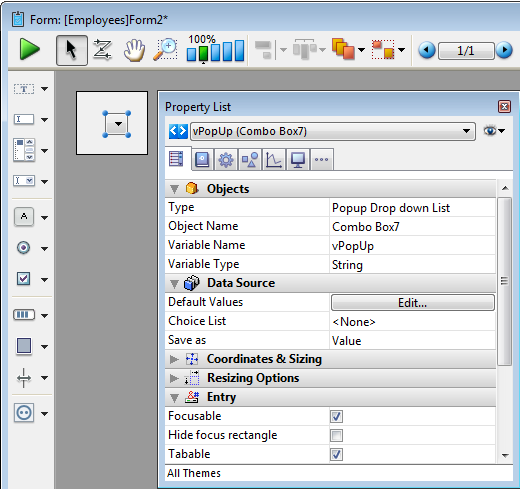Select the arrow selection tool
520x489 pixels.
point(72,50)
